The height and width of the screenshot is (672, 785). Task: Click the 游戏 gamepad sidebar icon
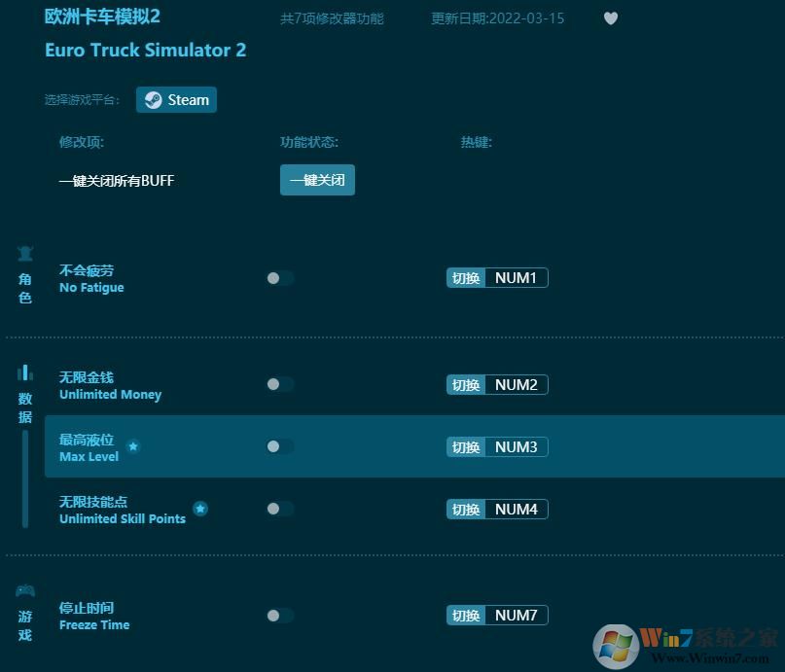[x=24, y=589]
